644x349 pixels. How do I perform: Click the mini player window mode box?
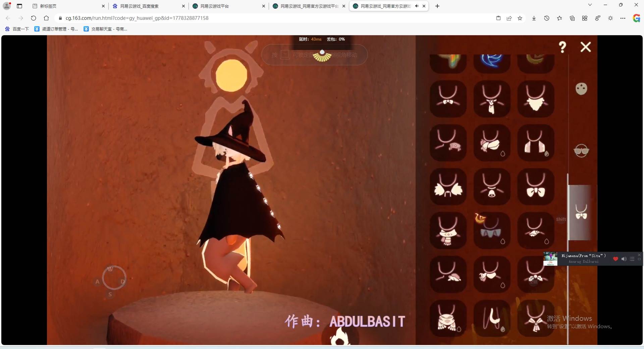[639, 259]
